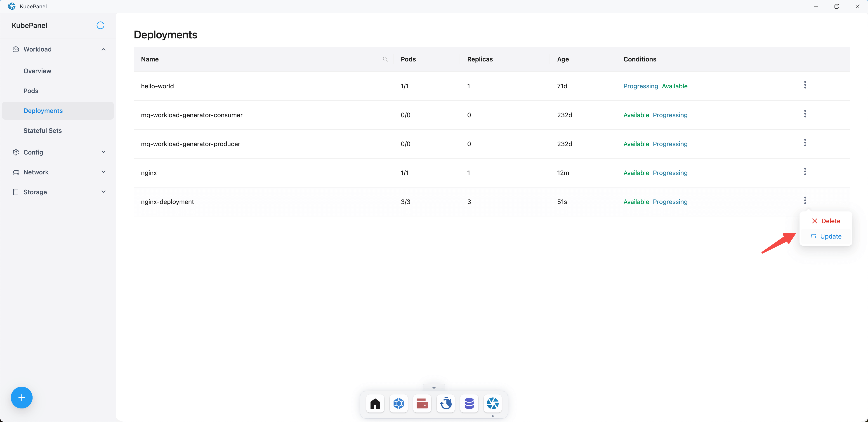Click the search icon in Name column
This screenshot has height=422, width=868.
tap(385, 59)
